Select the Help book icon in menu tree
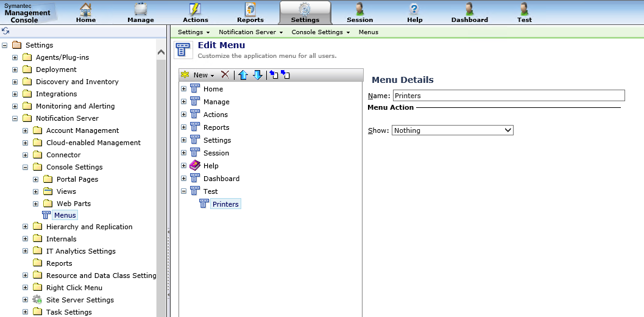The height and width of the screenshot is (317, 644). tap(195, 165)
